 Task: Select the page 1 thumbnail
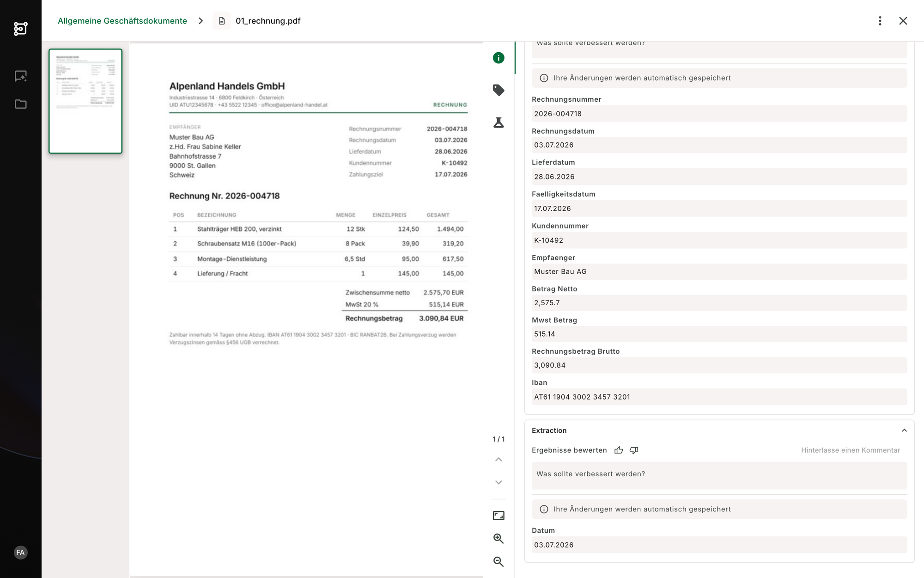85,101
